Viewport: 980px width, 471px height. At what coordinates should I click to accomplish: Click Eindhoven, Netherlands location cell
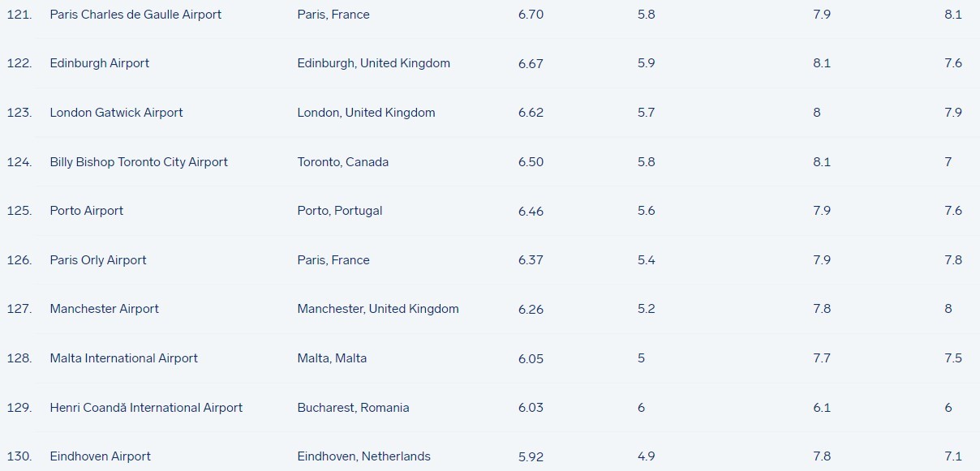point(364,456)
